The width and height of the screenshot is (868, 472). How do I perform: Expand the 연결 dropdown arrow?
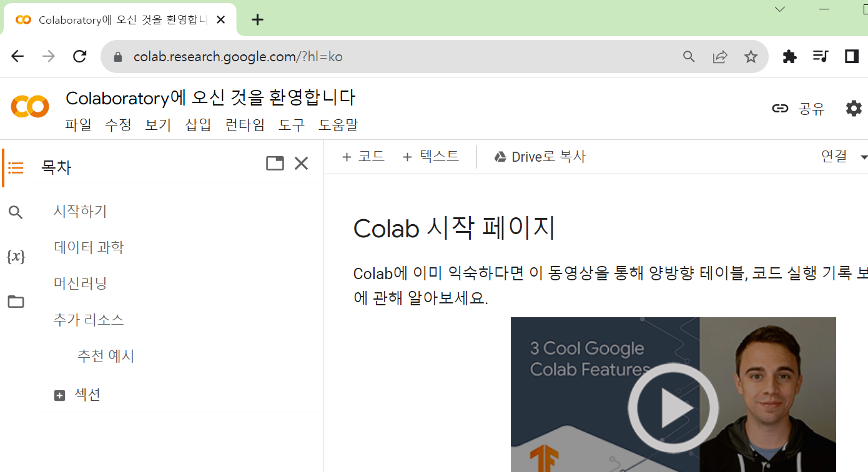864,157
